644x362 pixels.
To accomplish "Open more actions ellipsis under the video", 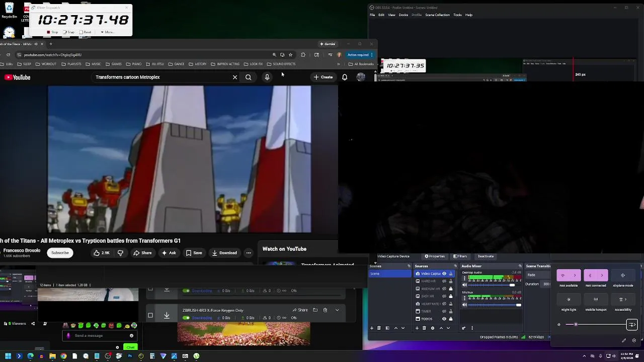I will pyautogui.click(x=249, y=253).
